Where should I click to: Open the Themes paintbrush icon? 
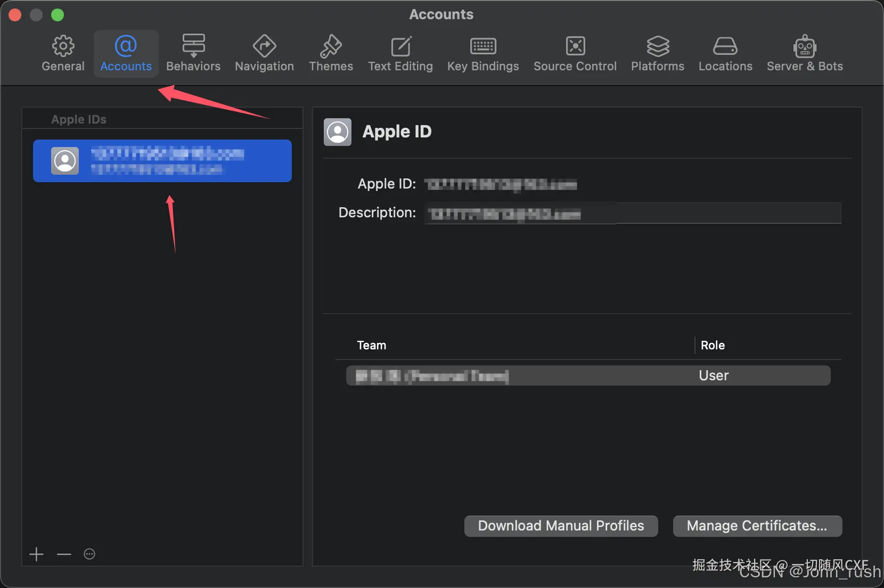pyautogui.click(x=331, y=46)
